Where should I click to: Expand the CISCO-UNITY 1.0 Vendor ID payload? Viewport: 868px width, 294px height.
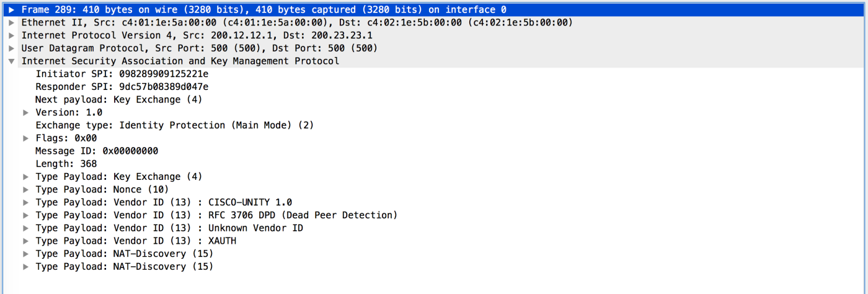click(26, 202)
